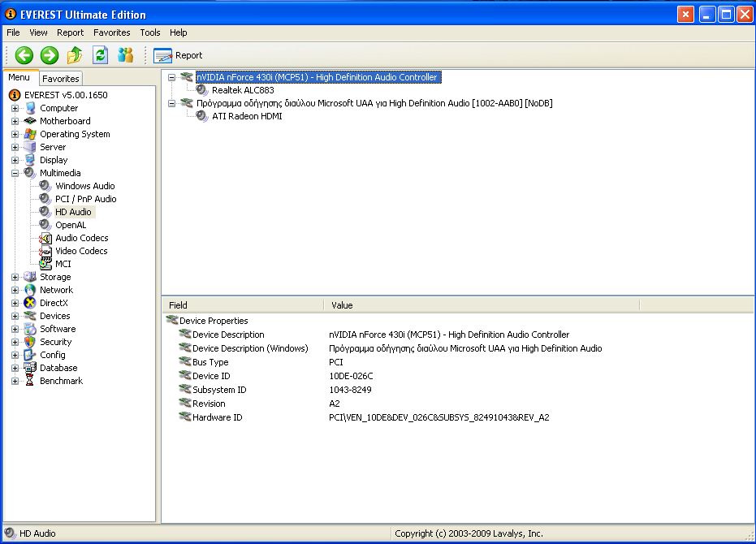Open the Report menu
The width and height of the screenshot is (756, 544).
(x=71, y=32)
